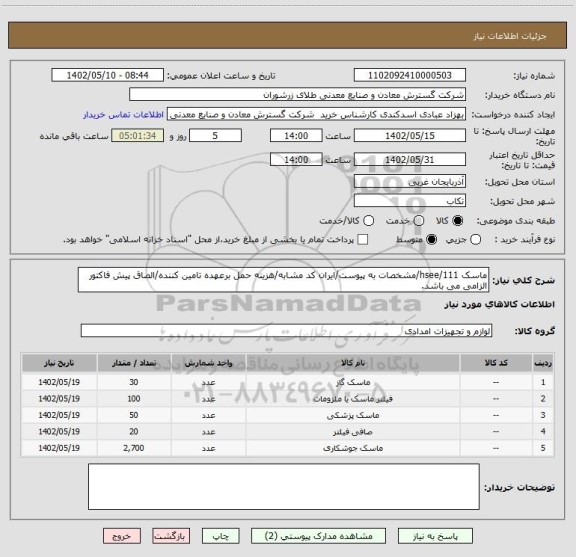
Task: Tick the اسناد خزانه اسلامی payment checkbox
Action: tap(363, 240)
